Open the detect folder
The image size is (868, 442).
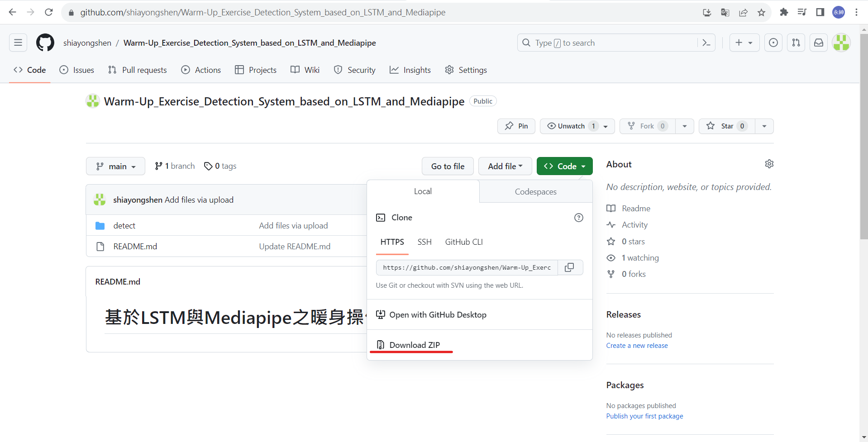124,225
